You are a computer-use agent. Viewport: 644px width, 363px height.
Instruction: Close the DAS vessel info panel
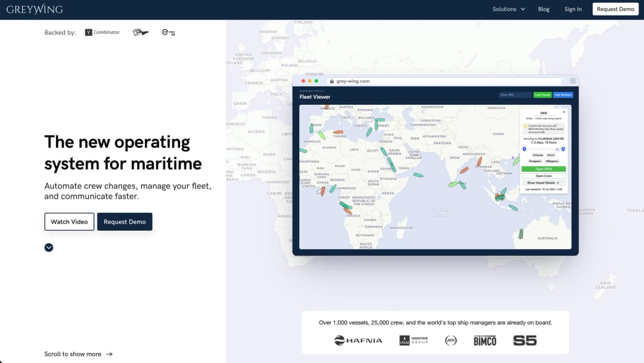(x=565, y=111)
